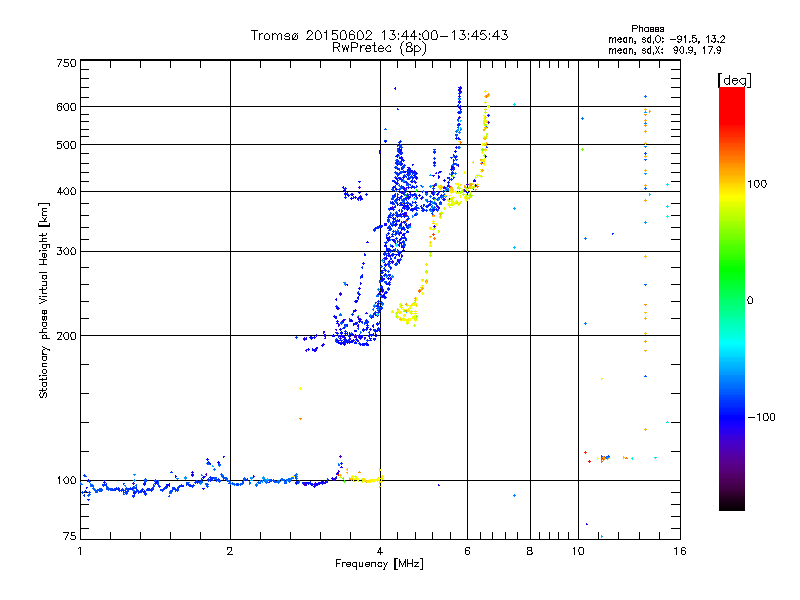This screenshot has width=800, height=600.
Task: Click the y-axis tick label '600'
Action: pyautogui.click(x=66, y=107)
